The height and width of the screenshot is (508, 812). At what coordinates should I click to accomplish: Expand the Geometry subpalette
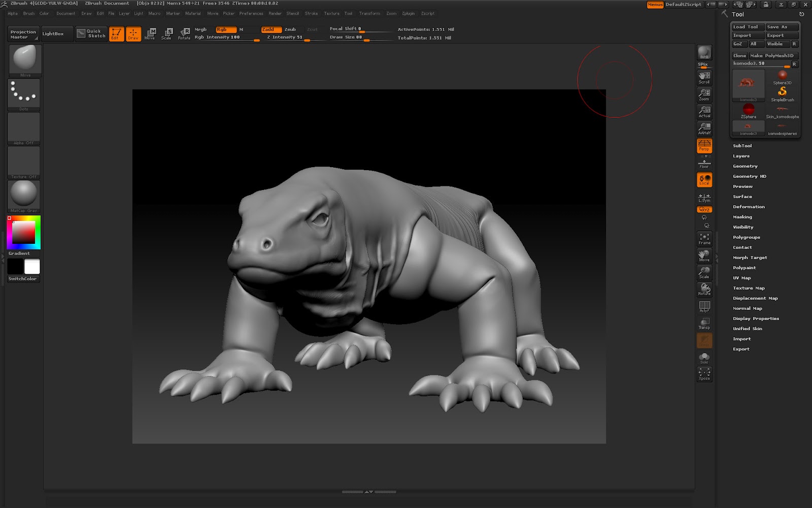[745, 166]
